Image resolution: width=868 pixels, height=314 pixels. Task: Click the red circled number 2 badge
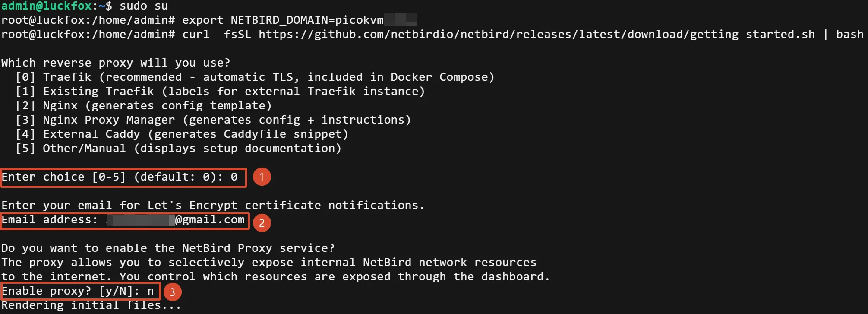262,223
